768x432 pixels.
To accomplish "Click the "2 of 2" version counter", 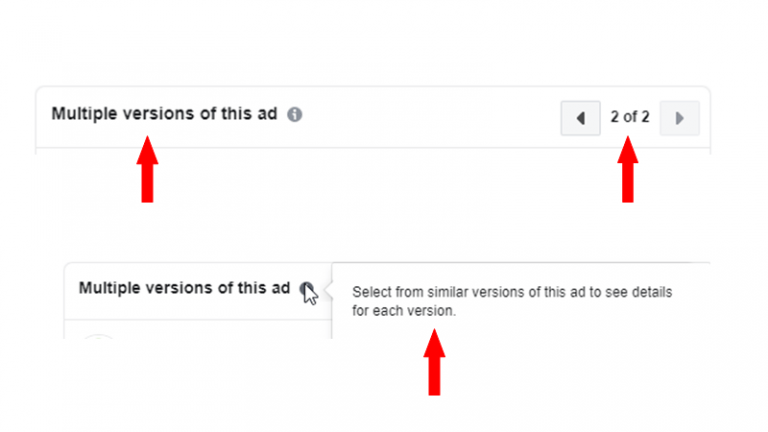I will (x=630, y=117).
